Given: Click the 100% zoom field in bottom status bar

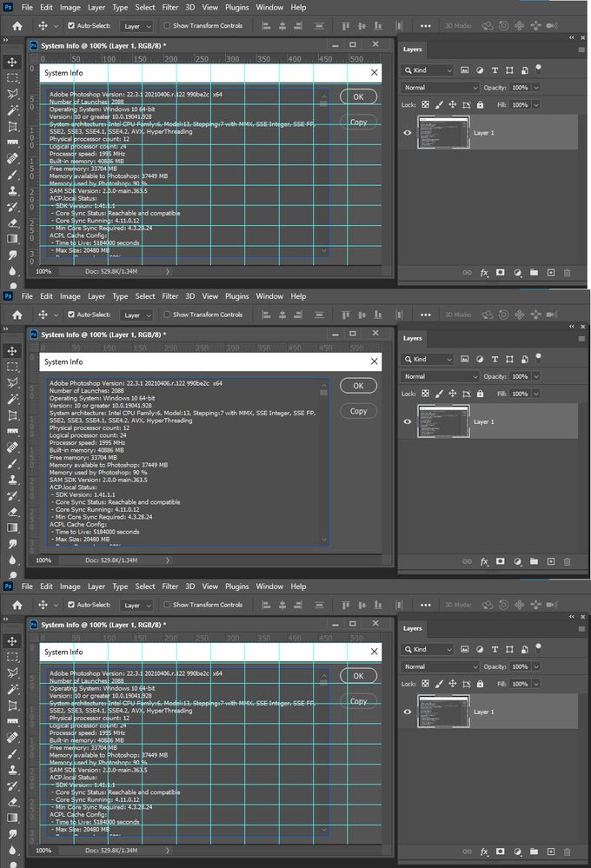Looking at the screenshot, I should pyautogui.click(x=44, y=851).
